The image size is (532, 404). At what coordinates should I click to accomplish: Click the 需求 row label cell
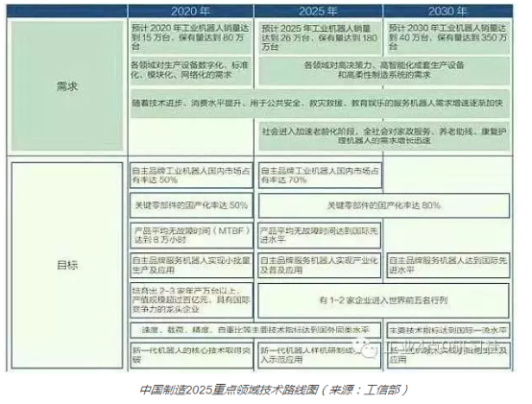tap(67, 86)
